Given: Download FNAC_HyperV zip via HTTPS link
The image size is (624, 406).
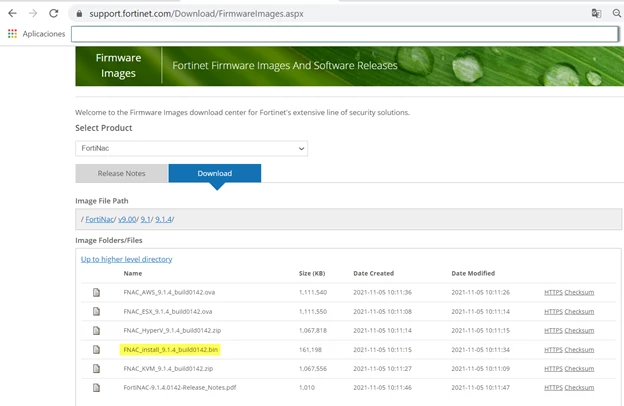Looking at the screenshot, I should (x=553, y=331).
